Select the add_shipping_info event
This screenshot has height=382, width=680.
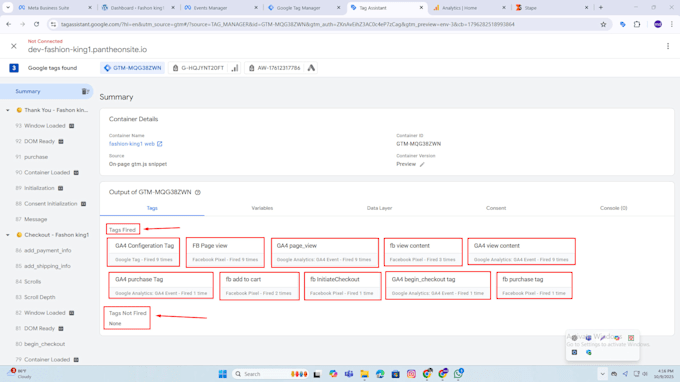pos(47,266)
